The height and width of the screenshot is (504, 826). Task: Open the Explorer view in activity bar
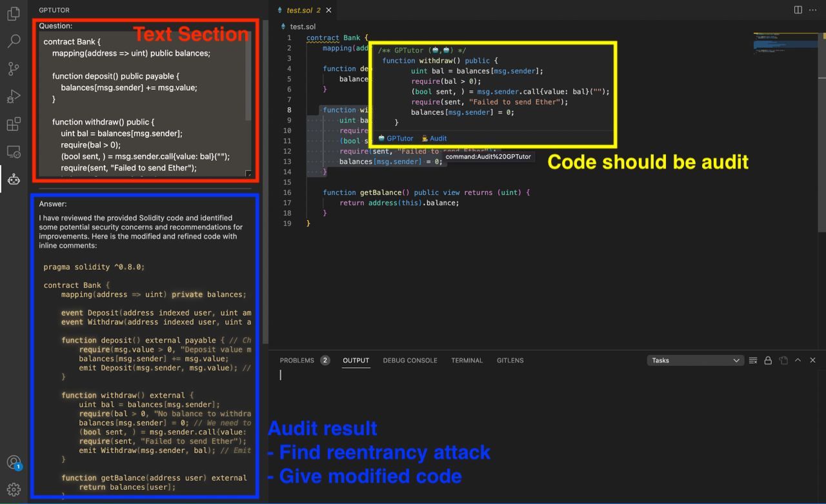[14, 14]
